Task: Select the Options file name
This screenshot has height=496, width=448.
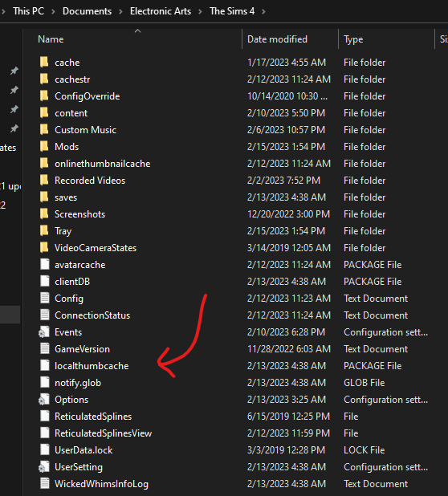Action: point(71,400)
